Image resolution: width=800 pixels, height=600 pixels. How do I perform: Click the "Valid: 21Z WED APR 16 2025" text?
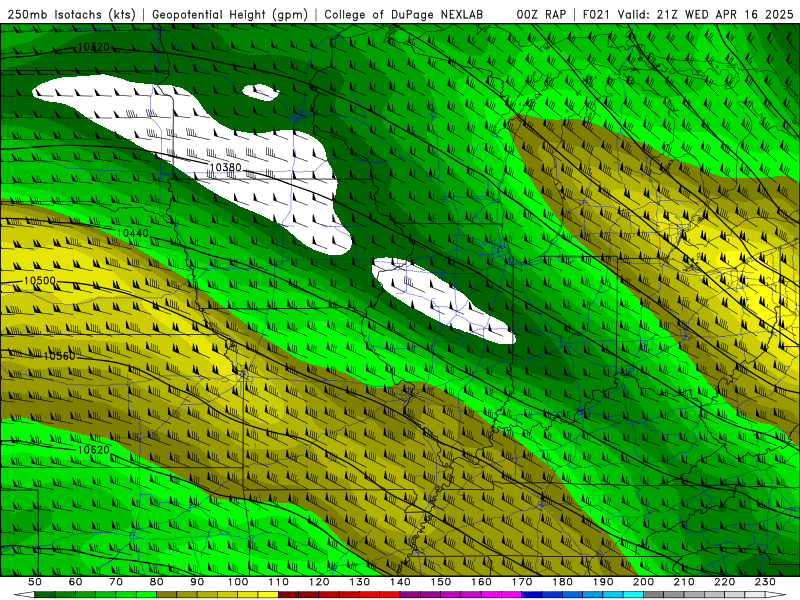pos(706,15)
